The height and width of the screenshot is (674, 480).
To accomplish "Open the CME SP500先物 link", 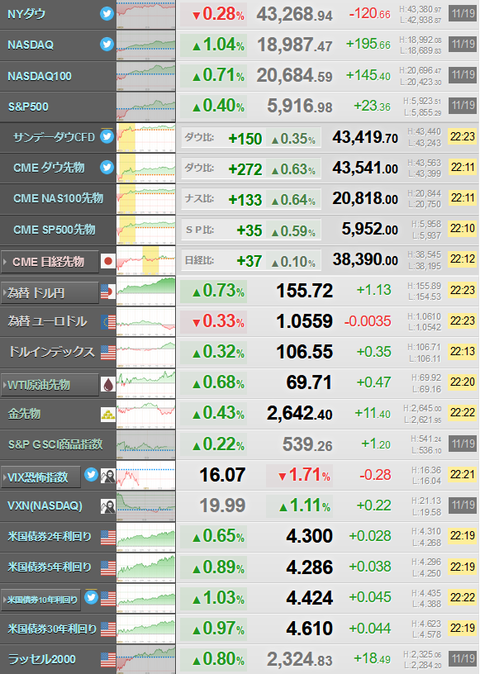I will (x=54, y=230).
